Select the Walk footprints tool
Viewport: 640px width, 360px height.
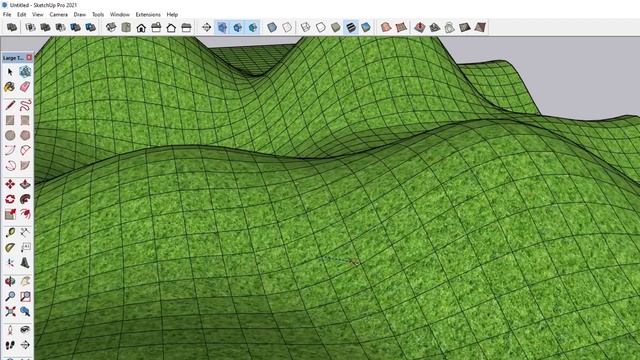pyautogui.click(x=10, y=345)
